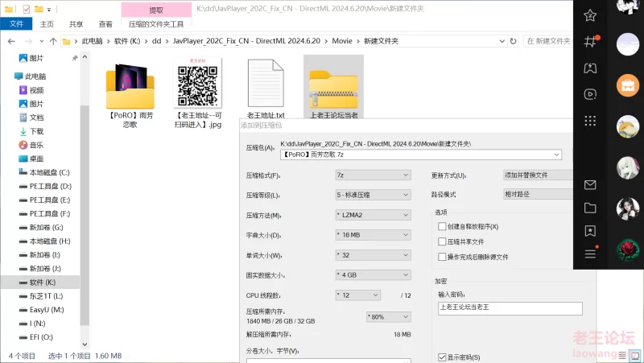Open 路径模式 相对路径 dropdown

click(x=538, y=194)
